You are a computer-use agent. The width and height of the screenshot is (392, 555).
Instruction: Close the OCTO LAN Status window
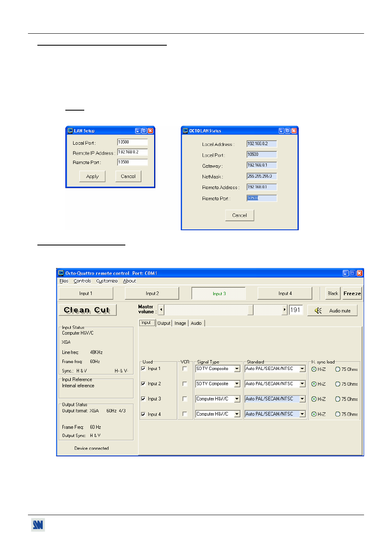(294, 131)
